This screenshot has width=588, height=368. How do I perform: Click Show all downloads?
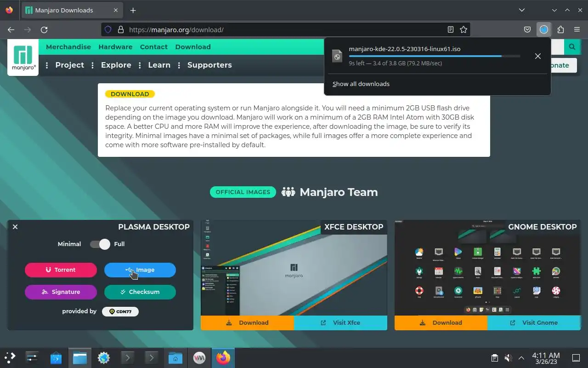[361, 84]
